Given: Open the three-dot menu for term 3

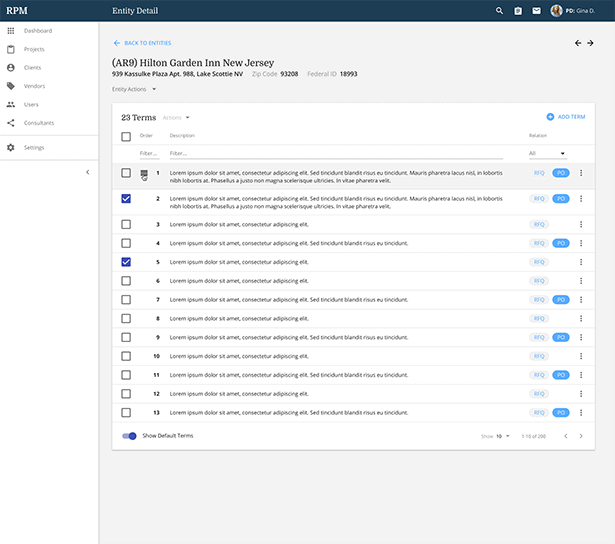Looking at the screenshot, I should [x=581, y=224].
